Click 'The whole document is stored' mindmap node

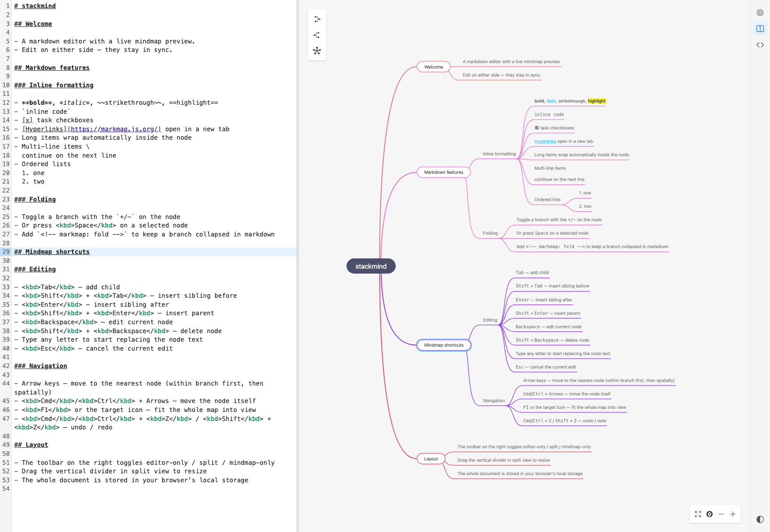click(x=520, y=474)
